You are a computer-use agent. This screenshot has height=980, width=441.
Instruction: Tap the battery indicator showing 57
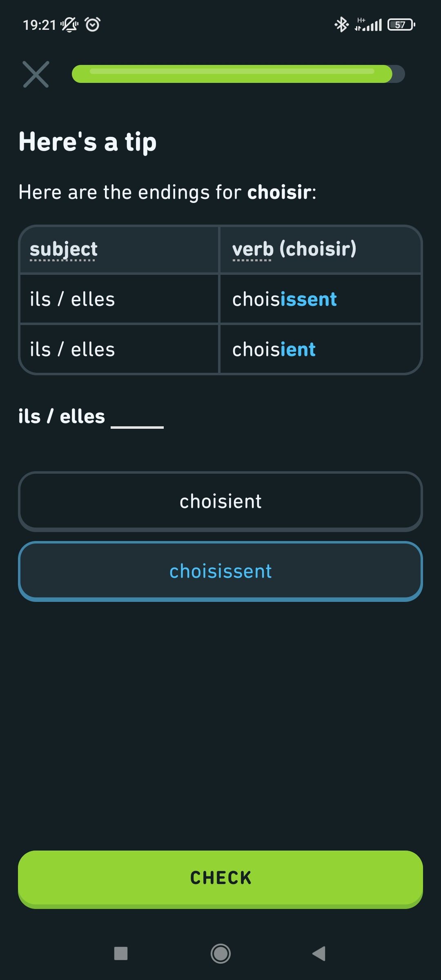click(401, 25)
